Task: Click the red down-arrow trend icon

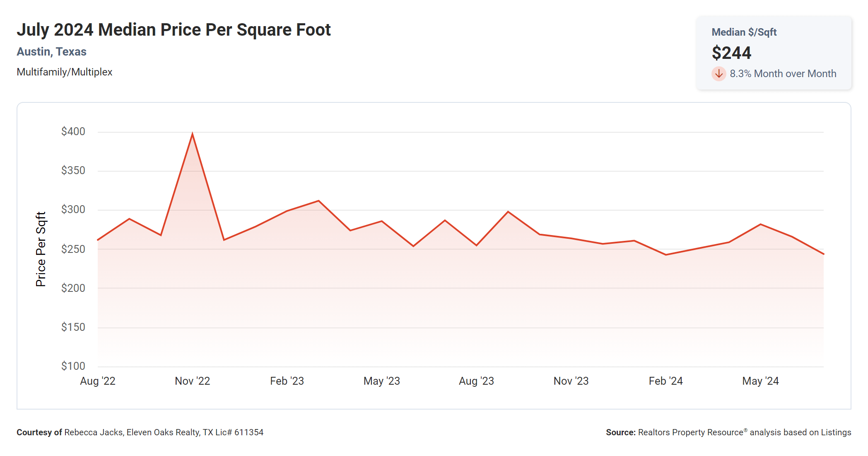Action: click(719, 74)
